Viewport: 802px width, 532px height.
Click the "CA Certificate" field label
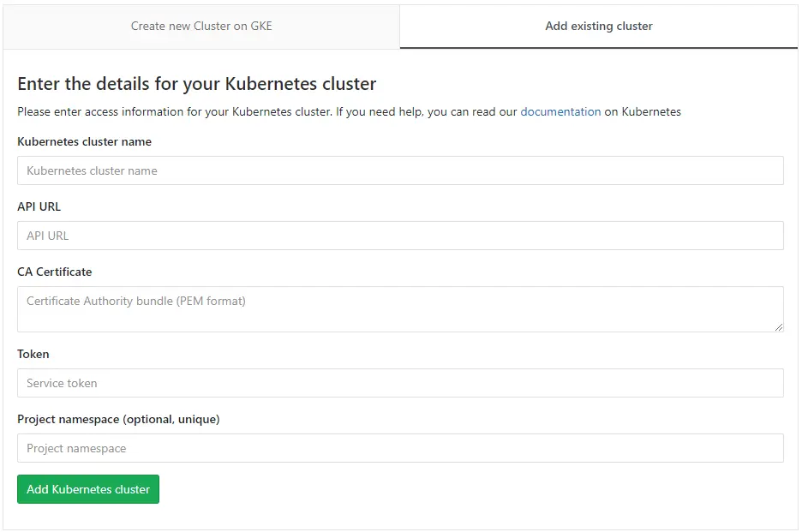point(54,272)
